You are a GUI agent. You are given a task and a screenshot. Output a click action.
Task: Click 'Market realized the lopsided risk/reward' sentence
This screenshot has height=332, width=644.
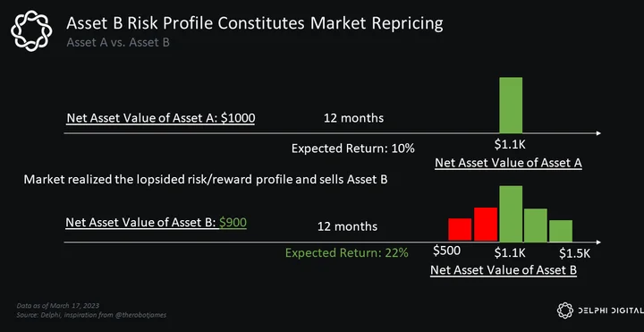pos(206,180)
